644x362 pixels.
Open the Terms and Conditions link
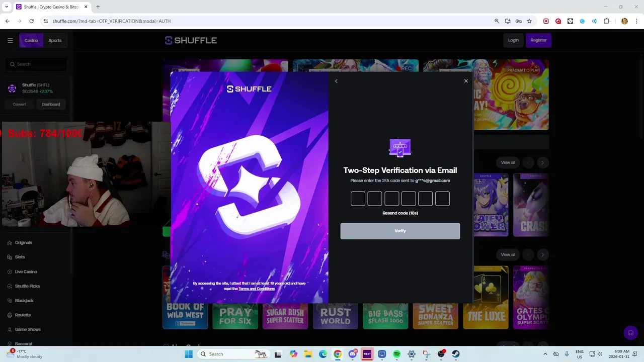tap(257, 289)
